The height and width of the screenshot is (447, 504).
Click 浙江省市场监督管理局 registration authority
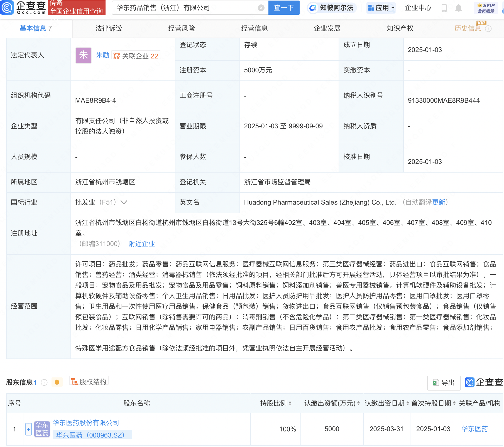pyautogui.click(x=277, y=182)
